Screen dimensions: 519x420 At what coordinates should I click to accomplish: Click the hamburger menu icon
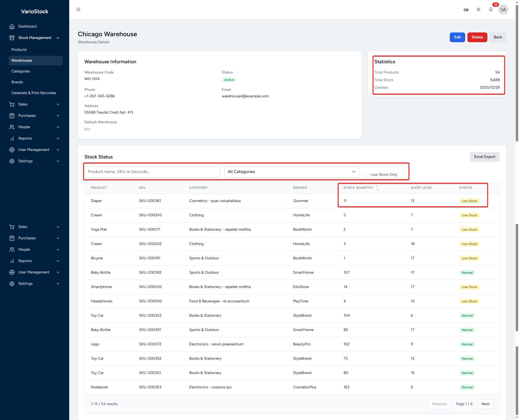78,10
